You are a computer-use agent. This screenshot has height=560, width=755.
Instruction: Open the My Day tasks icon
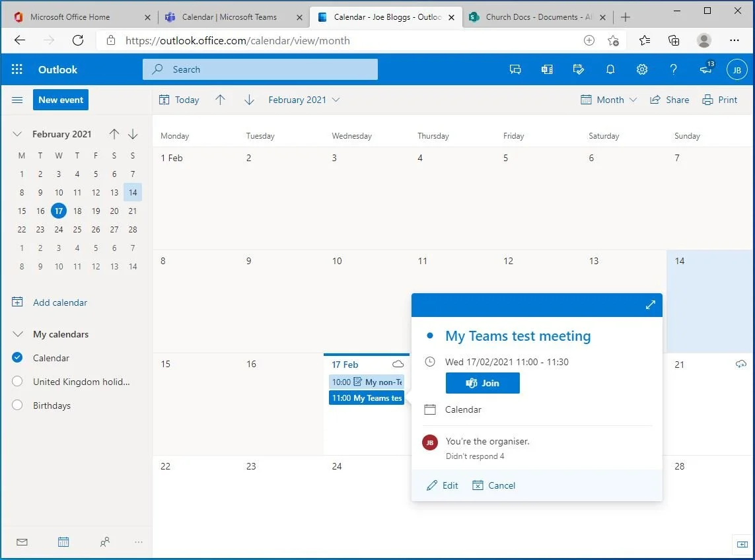pyautogui.click(x=578, y=69)
